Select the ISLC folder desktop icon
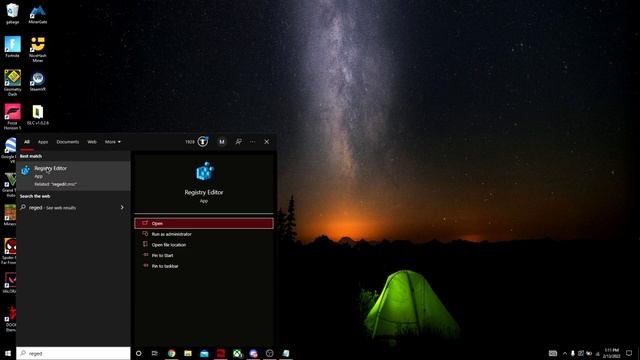Viewport: 640px width, 360px height. click(38, 115)
